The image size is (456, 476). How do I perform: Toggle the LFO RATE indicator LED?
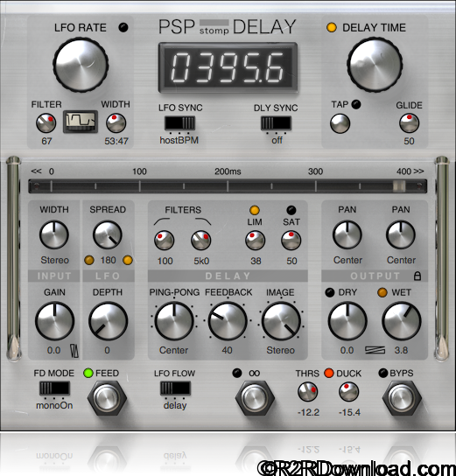(x=123, y=27)
